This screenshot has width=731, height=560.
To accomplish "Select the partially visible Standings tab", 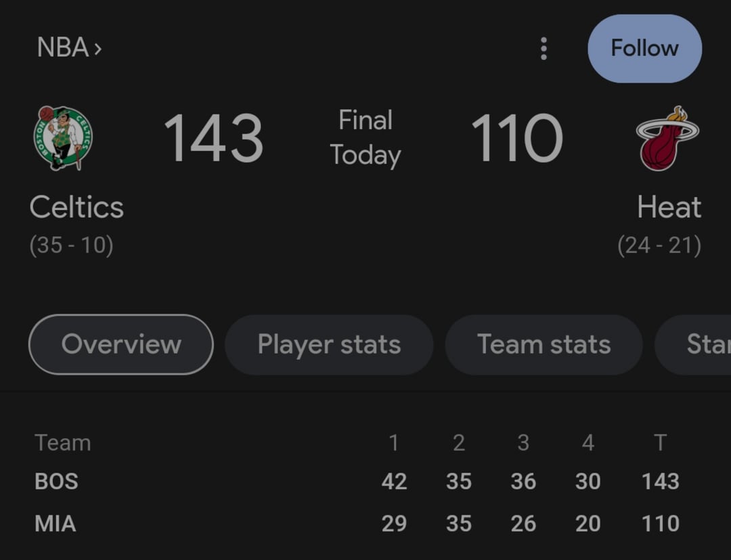I will tap(697, 344).
